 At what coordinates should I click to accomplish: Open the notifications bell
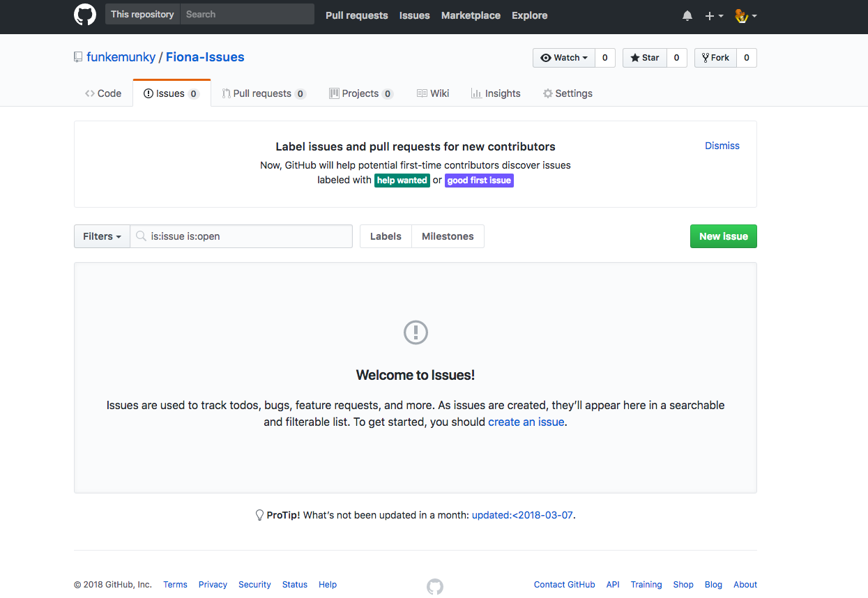pyautogui.click(x=687, y=15)
